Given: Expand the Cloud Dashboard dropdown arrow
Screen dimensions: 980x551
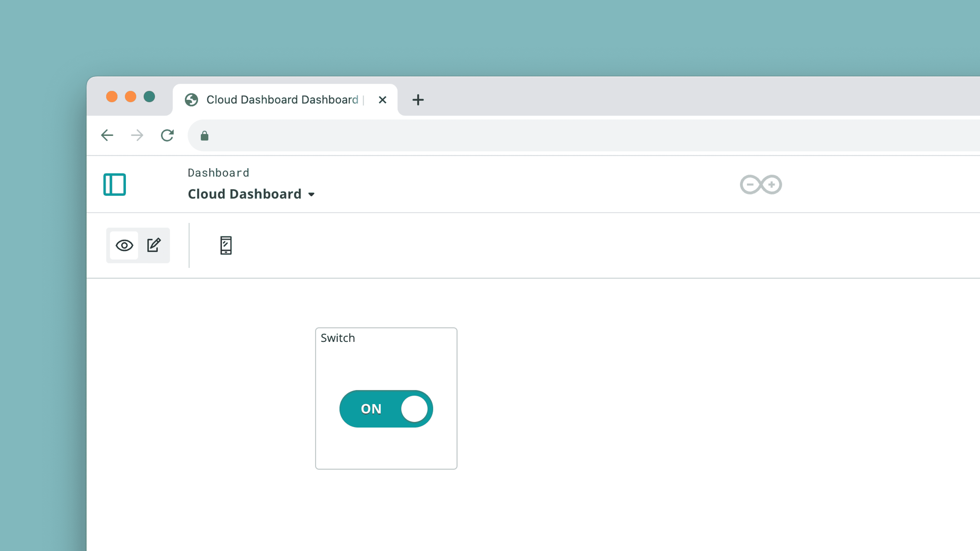Looking at the screenshot, I should [x=312, y=195].
